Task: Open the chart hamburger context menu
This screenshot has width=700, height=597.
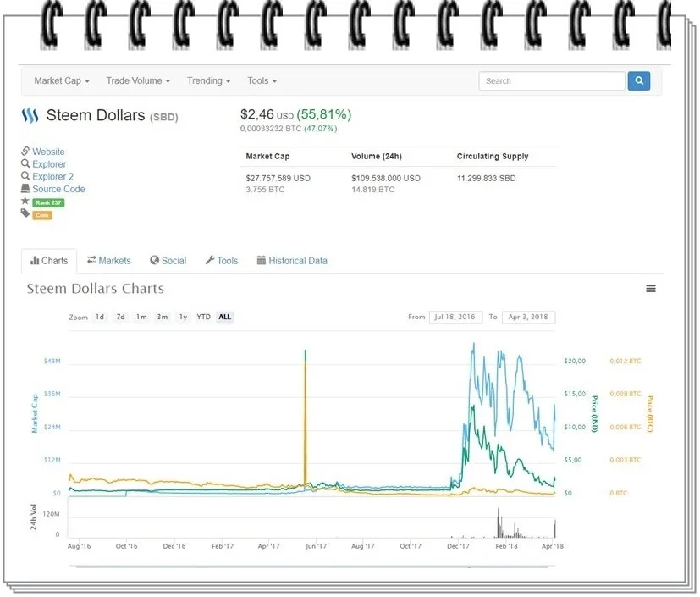Action: click(x=651, y=289)
